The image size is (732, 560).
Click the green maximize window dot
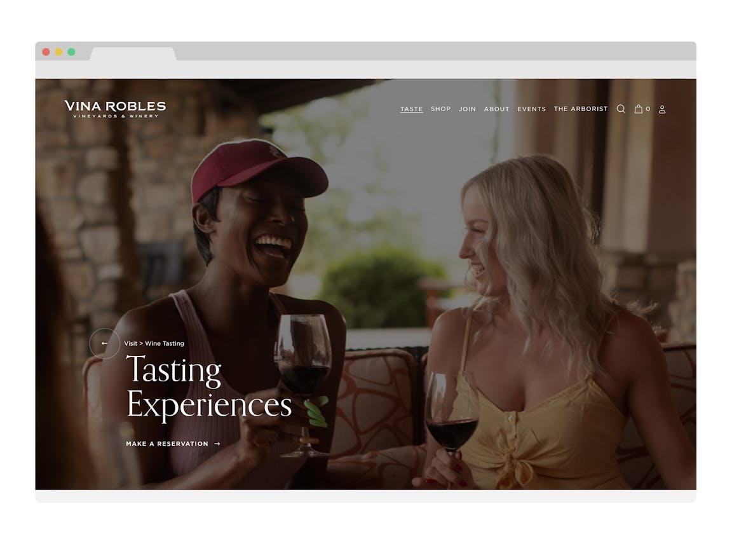[x=71, y=52]
